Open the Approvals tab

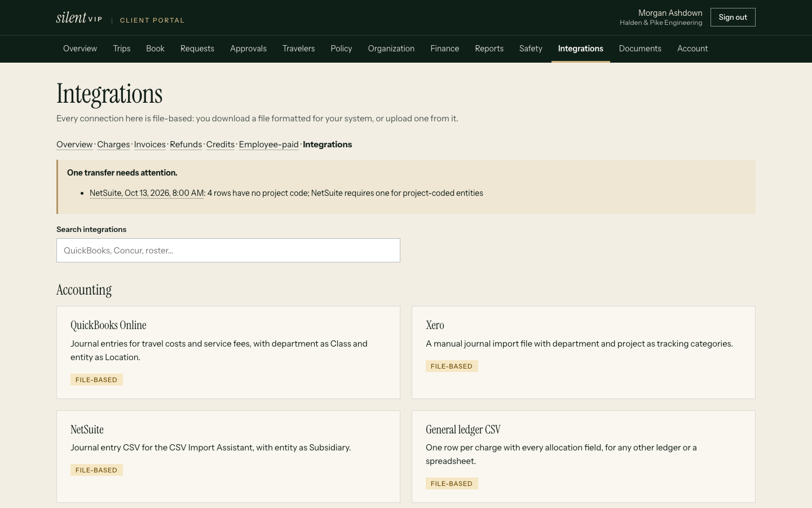[x=248, y=49]
